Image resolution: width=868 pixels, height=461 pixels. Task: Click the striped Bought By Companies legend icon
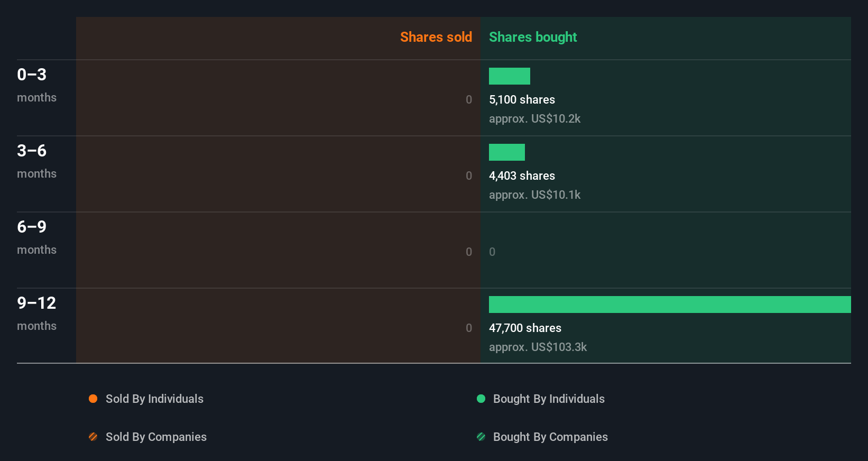click(481, 437)
